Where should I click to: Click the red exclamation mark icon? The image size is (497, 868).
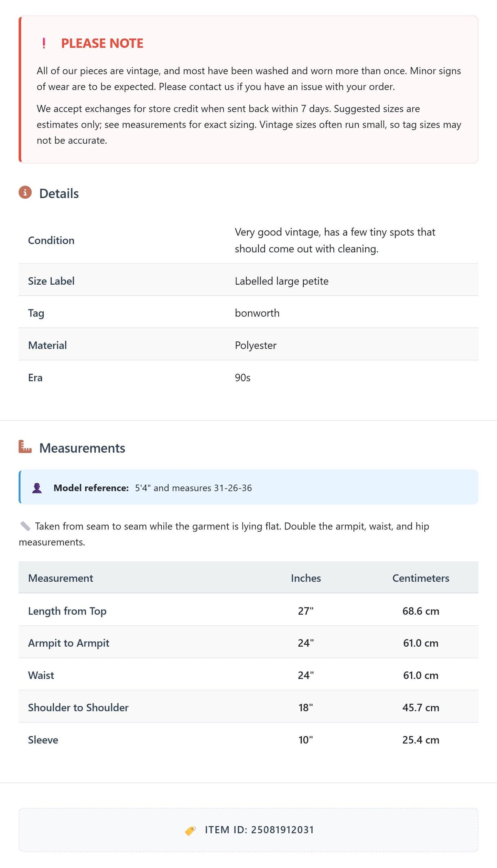point(44,43)
